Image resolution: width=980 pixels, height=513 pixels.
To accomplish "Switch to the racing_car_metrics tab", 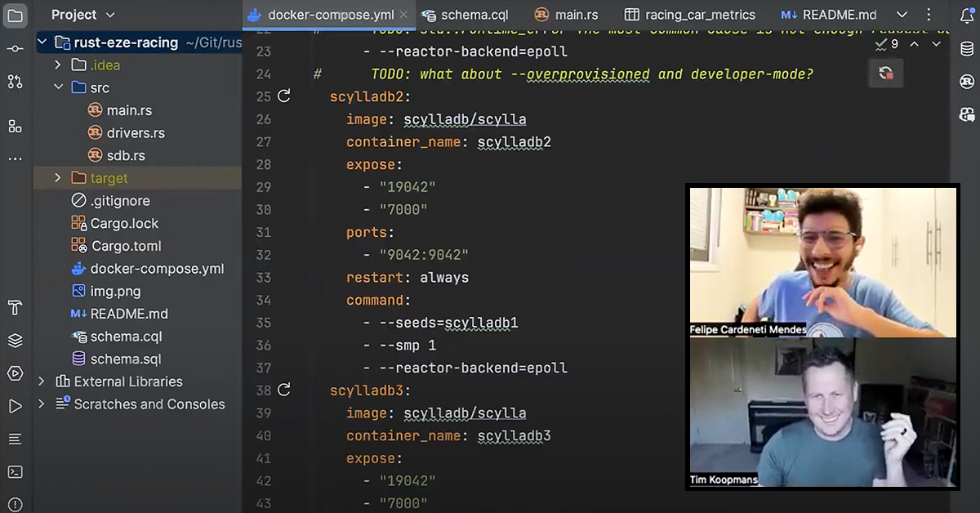I will tap(690, 15).
